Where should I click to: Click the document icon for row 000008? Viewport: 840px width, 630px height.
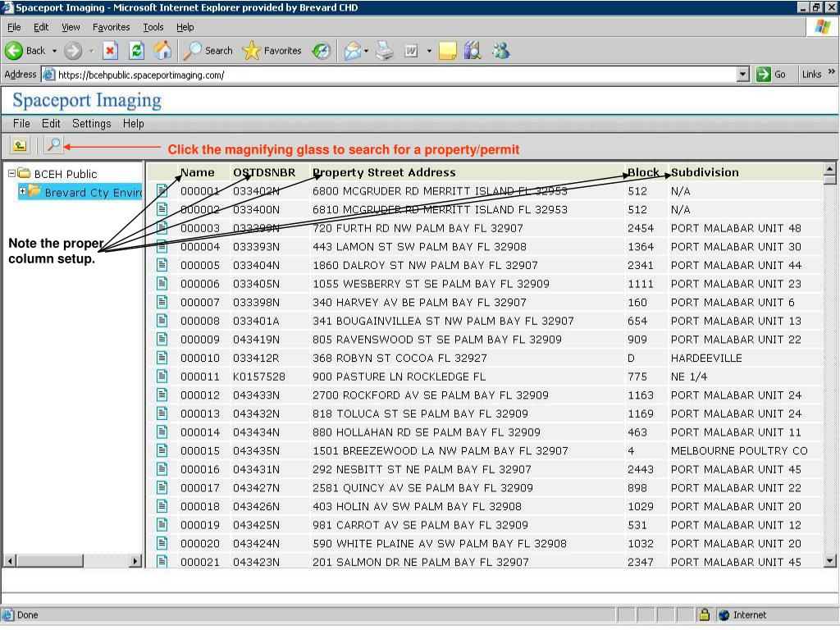click(162, 321)
